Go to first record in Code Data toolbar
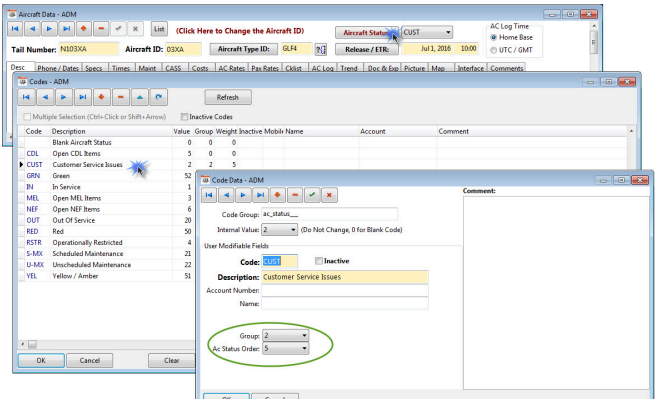This screenshot has height=399, width=656. (209, 195)
